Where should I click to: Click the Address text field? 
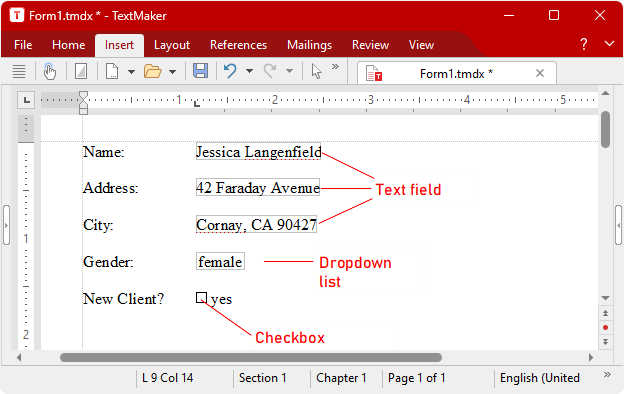tap(258, 187)
